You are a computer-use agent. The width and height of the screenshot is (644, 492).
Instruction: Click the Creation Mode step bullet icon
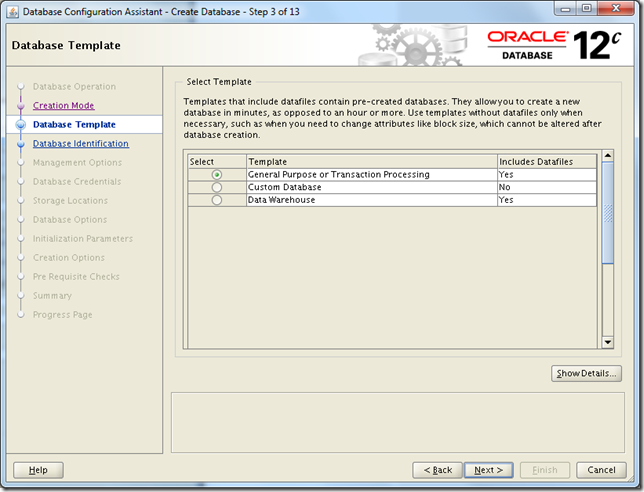19,106
